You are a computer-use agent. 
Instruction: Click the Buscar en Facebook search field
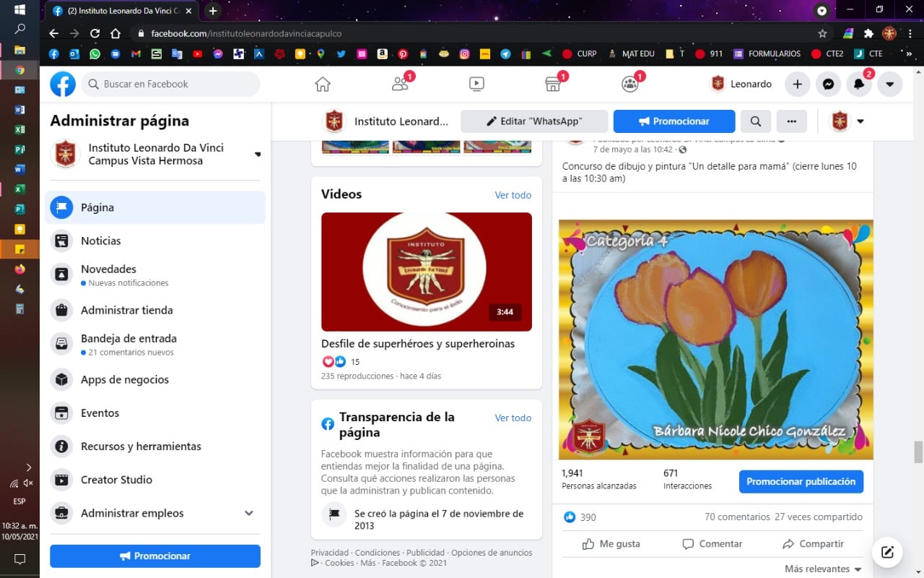(x=170, y=84)
